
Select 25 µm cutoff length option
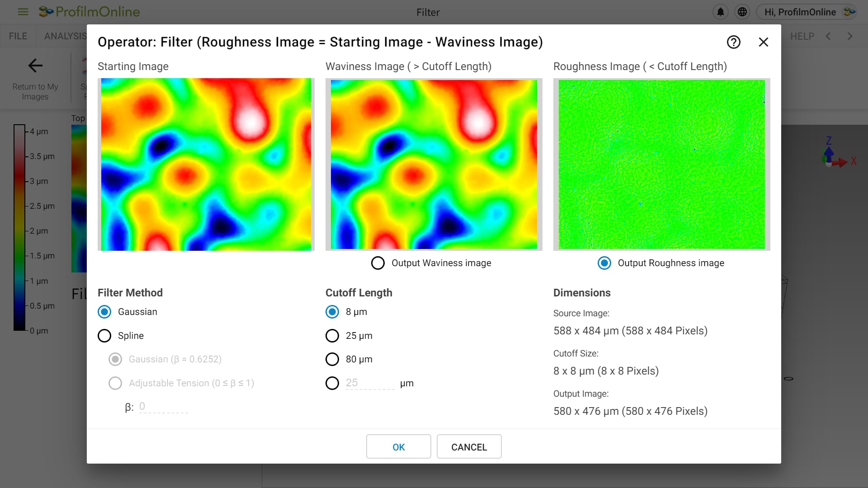click(333, 335)
